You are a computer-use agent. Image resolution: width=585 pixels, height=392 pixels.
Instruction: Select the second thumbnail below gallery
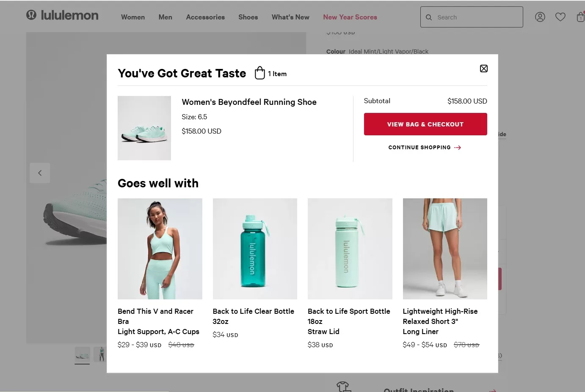click(100, 354)
